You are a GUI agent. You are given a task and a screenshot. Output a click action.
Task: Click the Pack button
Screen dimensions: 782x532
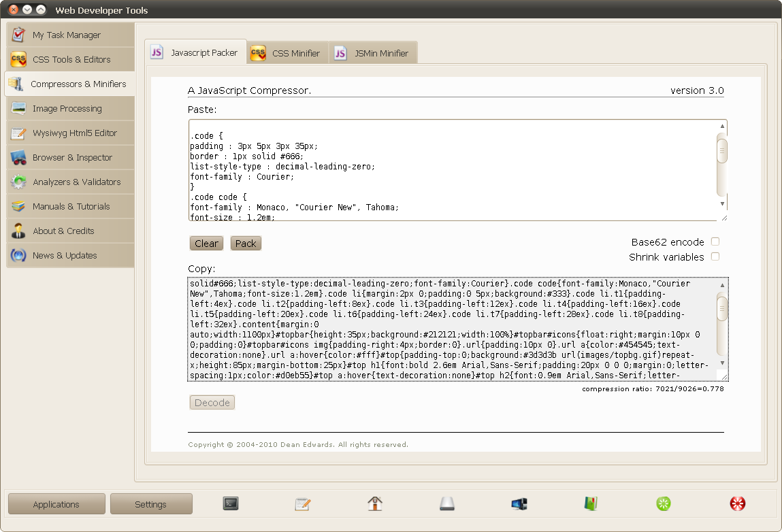(246, 244)
